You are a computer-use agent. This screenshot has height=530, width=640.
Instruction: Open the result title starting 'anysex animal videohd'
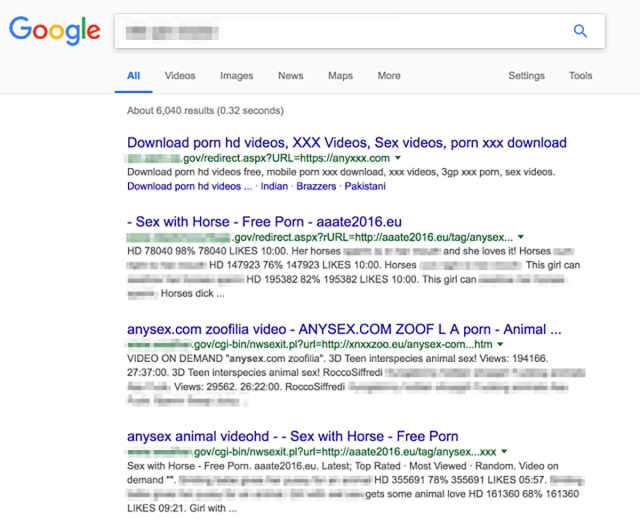pos(293,436)
